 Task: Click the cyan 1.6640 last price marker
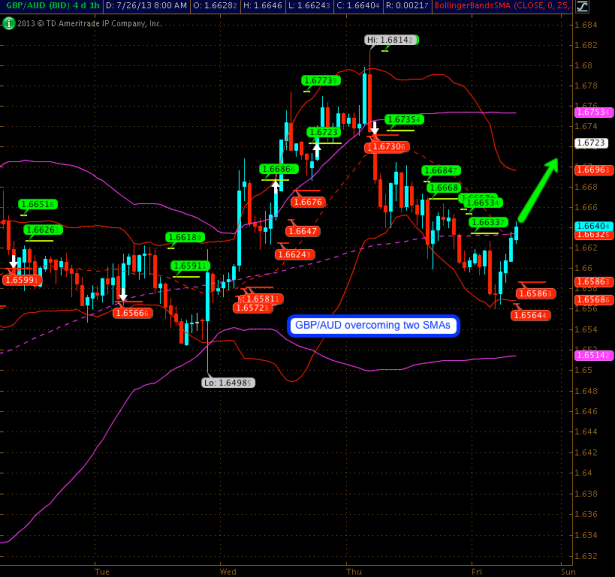593,226
